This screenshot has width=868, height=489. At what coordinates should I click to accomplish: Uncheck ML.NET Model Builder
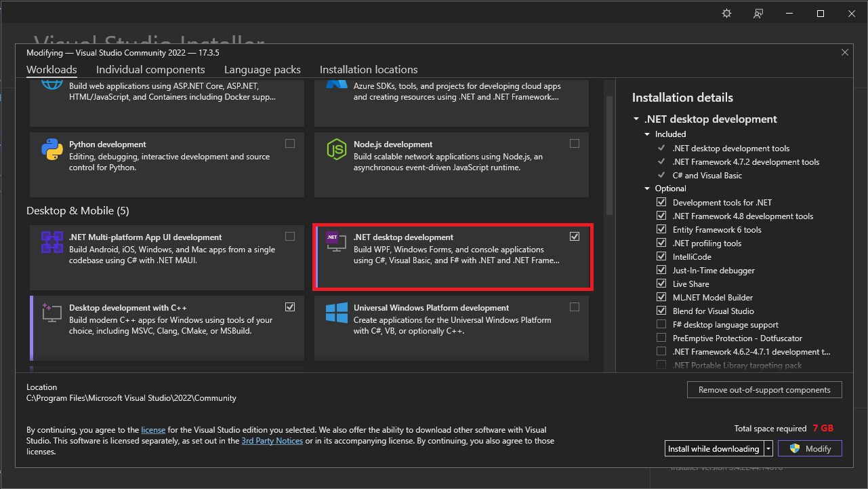tap(661, 298)
